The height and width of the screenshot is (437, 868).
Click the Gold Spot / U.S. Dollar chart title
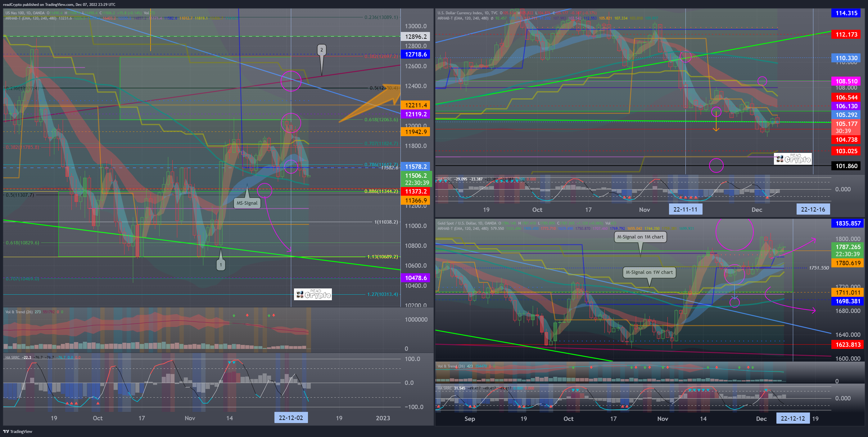pos(467,223)
